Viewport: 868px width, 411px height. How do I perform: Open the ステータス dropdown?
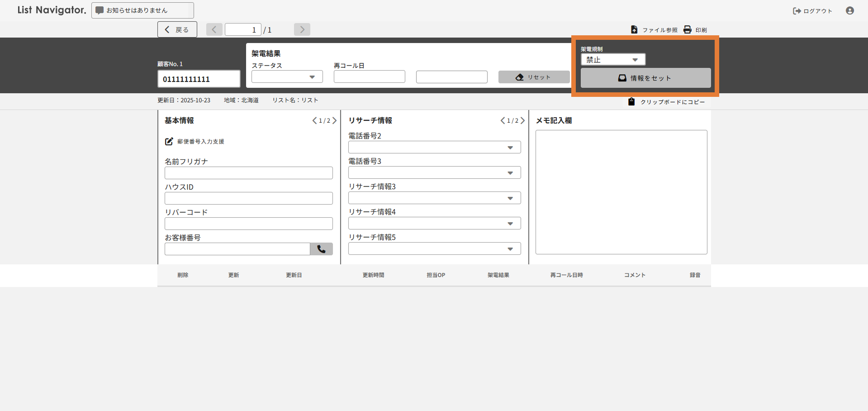287,77
